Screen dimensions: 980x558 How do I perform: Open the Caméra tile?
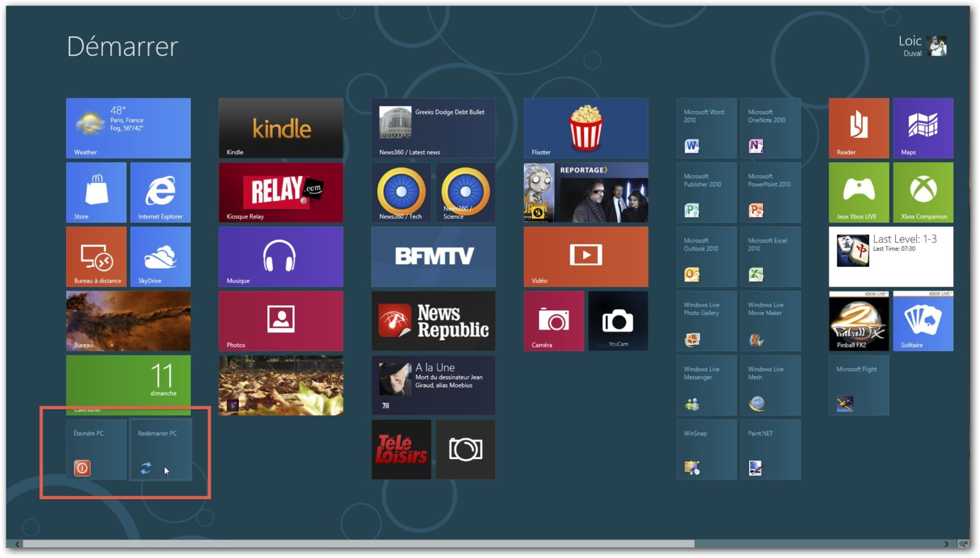tap(554, 321)
